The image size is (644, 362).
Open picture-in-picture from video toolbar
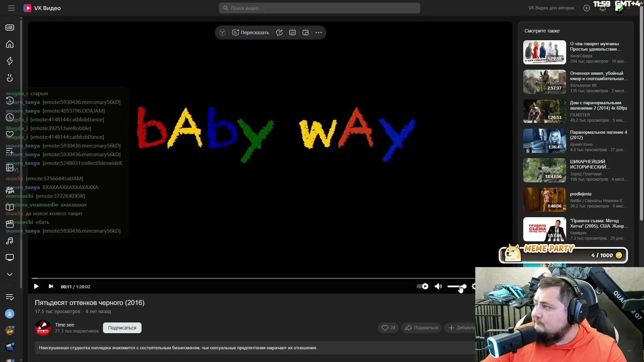(x=305, y=33)
